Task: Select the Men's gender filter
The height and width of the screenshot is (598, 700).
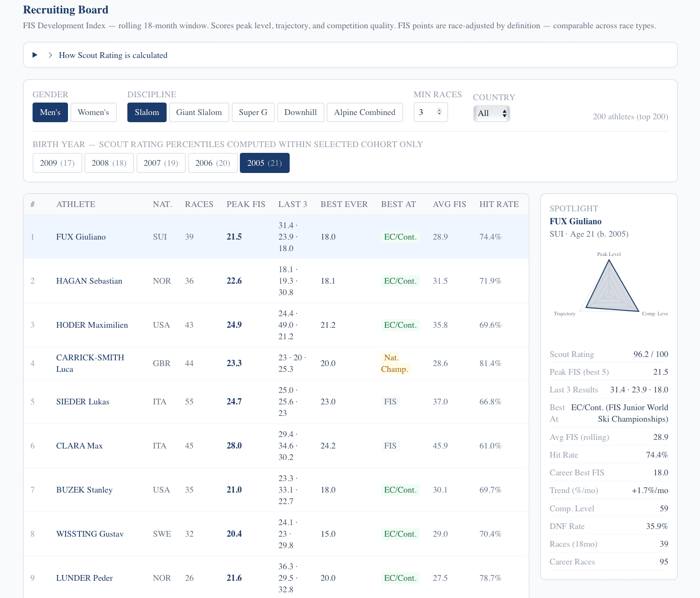Action: coord(50,113)
